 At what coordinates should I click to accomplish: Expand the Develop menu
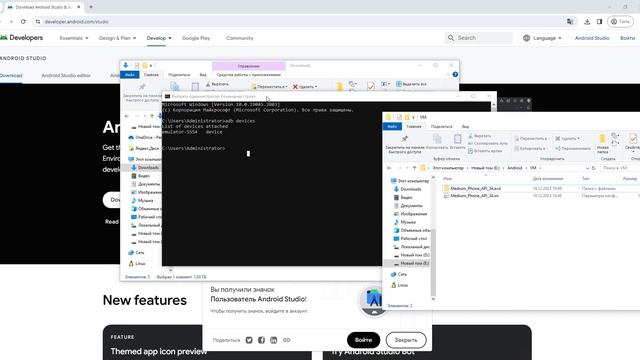click(159, 38)
